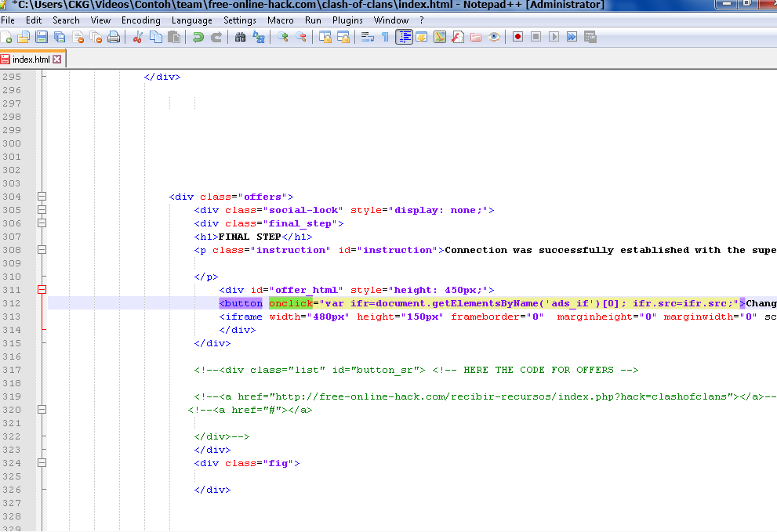This screenshot has height=532, width=777.
Task: Click the Show All Characters icon
Action: [384, 37]
